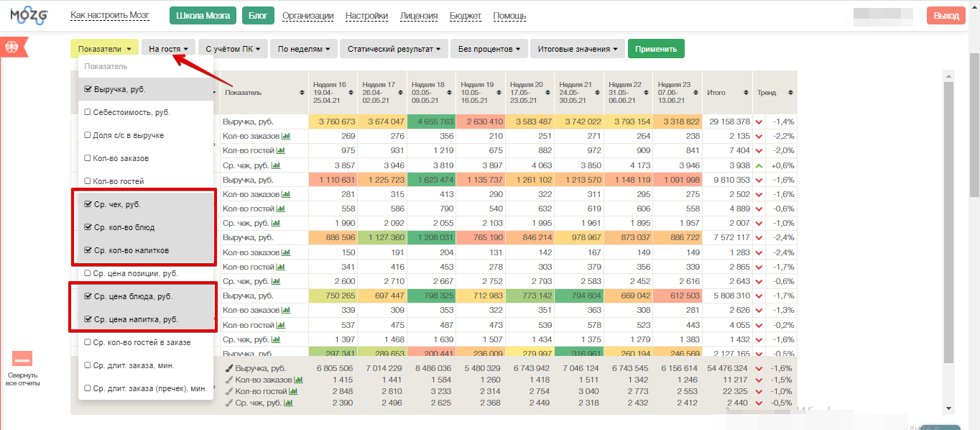The width and height of the screenshot is (980, 430).
Task: Expand the По неделям dropdown
Action: (x=302, y=49)
